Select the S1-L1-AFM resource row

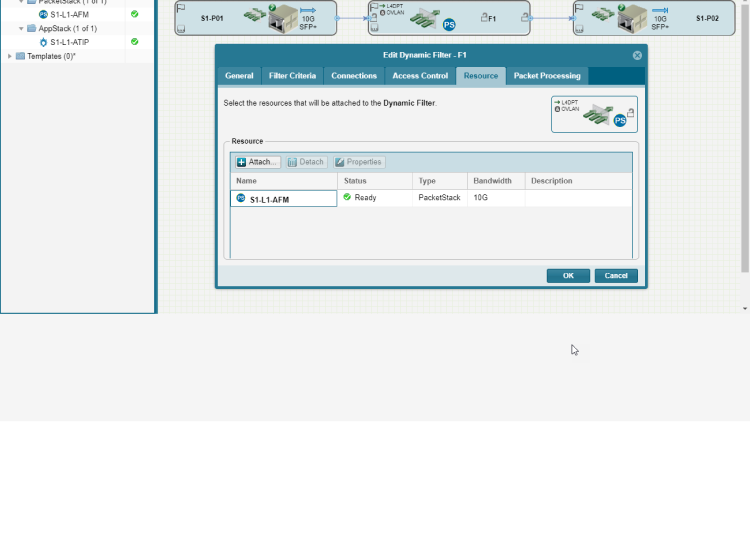tap(283, 199)
